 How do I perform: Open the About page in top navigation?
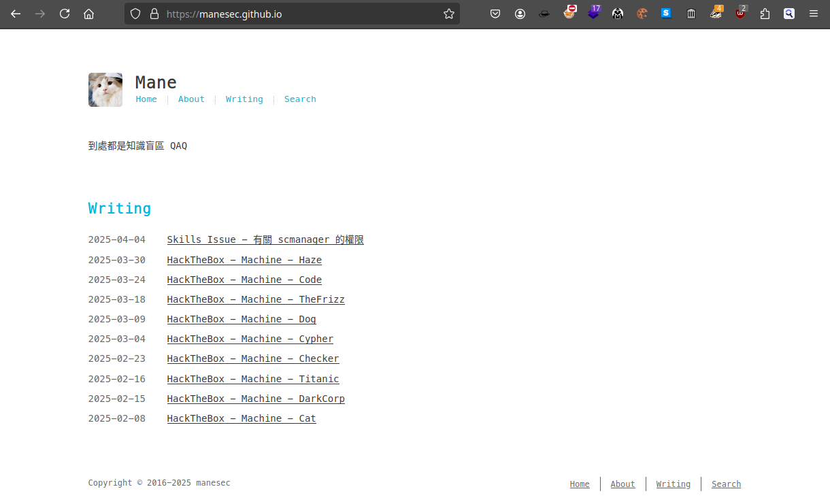point(191,99)
